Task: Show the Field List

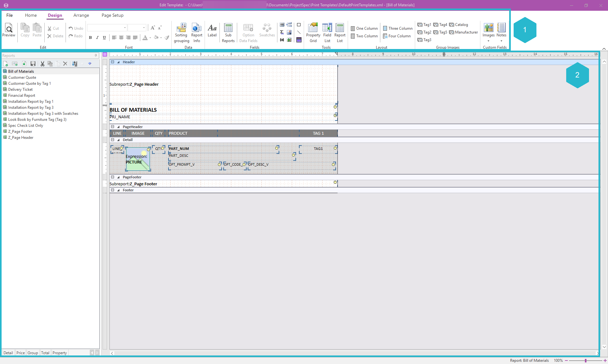Action: tap(327, 33)
